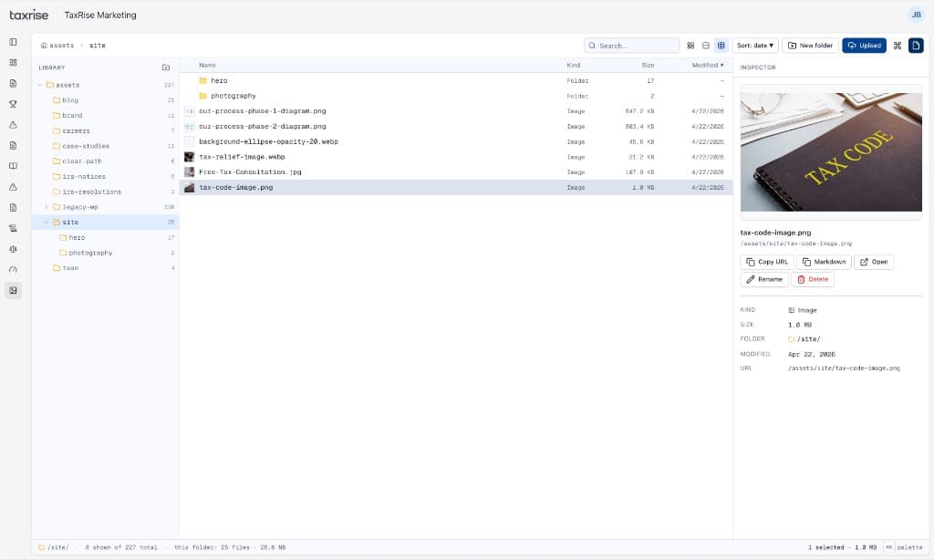Click the New folder button
Viewport: 934px width, 560px height.
(x=810, y=46)
